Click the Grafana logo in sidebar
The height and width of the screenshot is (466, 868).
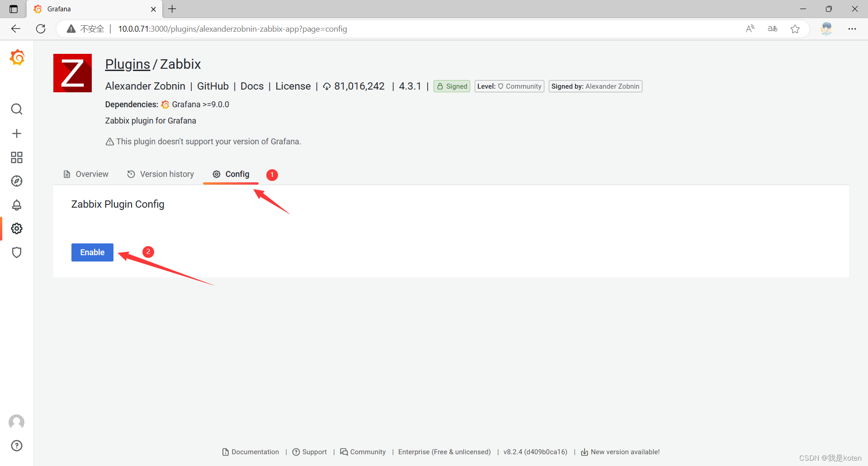click(17, 57)
